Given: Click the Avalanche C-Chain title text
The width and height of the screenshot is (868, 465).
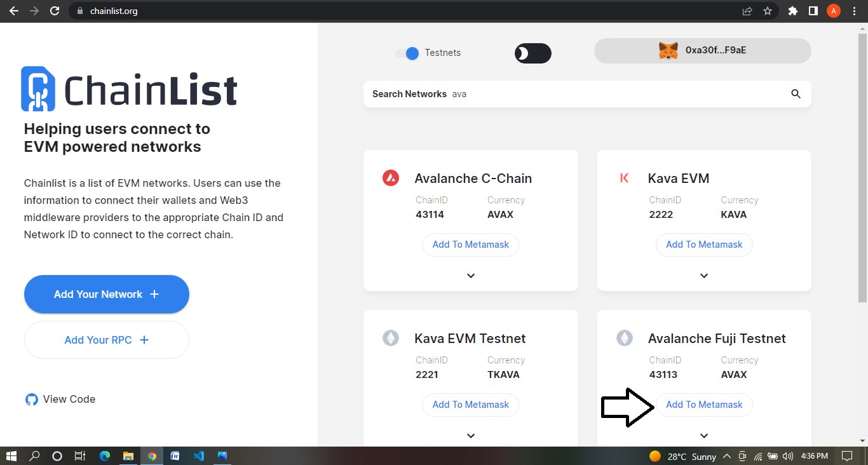Looking at the screenshot, I should (x=473, y=179).
